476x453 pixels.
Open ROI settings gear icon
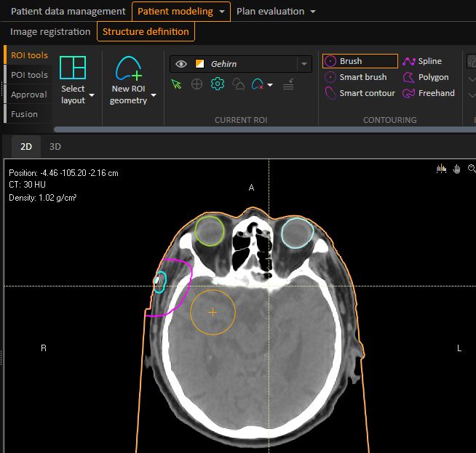(x=217, y=84)
